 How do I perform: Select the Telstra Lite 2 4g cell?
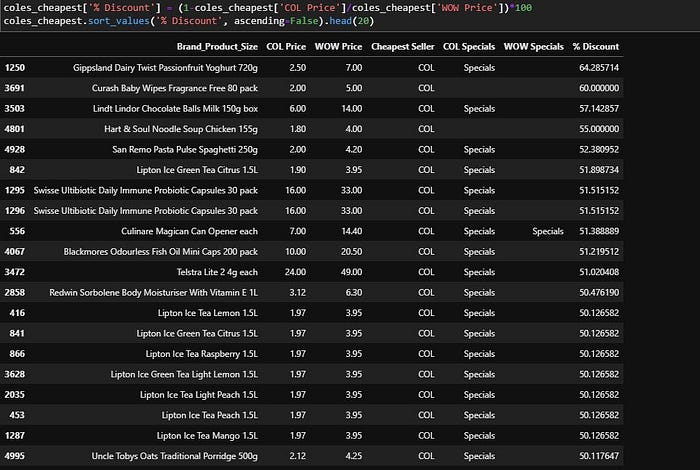[x=217, y=272]
